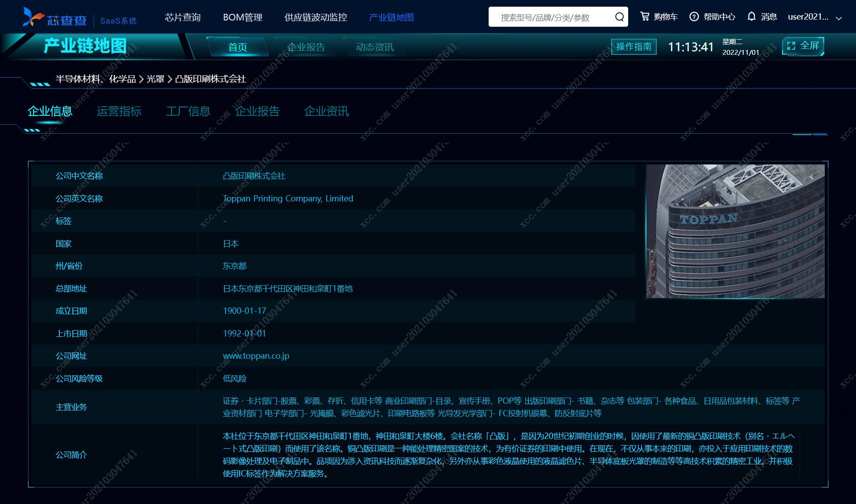Switch to the 首页 tab

tap(238, 47)
